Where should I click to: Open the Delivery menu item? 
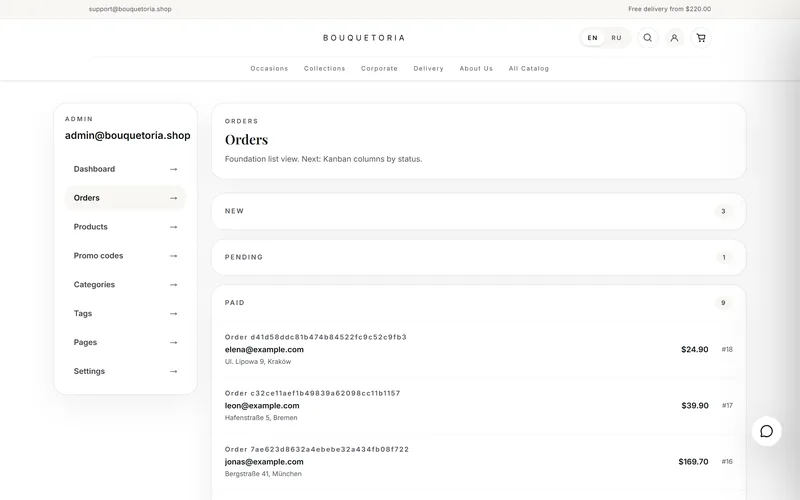coord(428,68)
